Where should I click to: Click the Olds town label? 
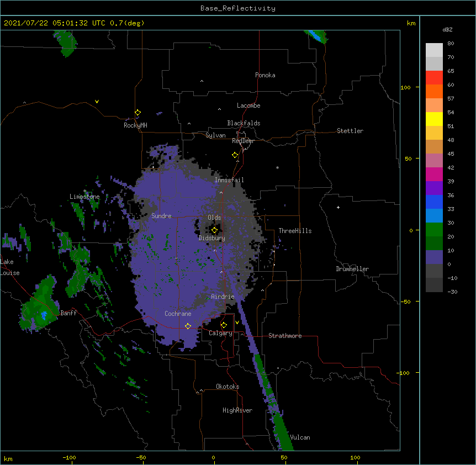pyautogui.click(x=214, y=218)
